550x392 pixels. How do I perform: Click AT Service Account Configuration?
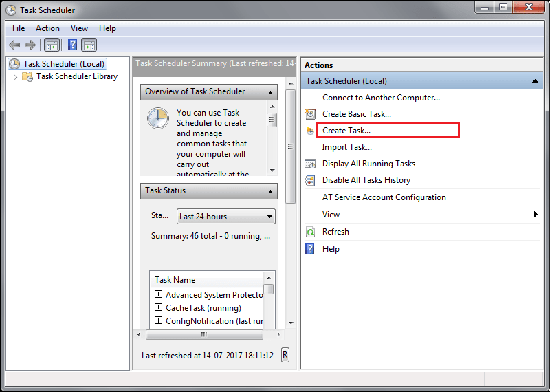384,197
